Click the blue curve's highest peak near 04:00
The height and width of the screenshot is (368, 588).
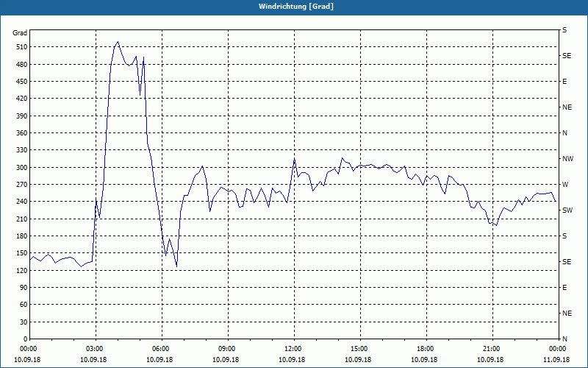(x=118, y=42)
